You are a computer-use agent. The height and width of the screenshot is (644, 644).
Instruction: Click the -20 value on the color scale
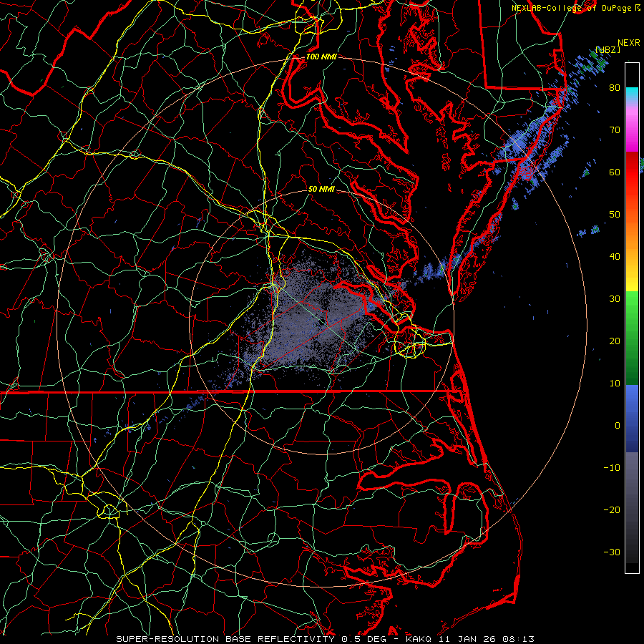coord(612,510)
